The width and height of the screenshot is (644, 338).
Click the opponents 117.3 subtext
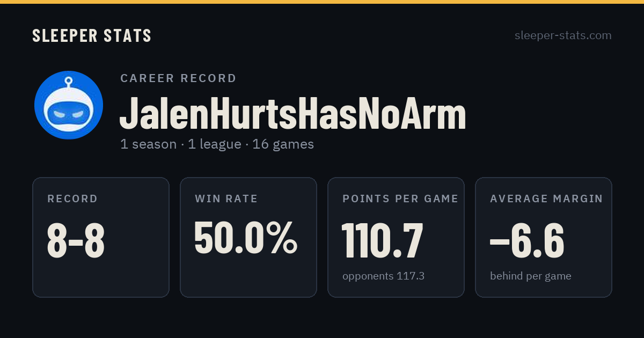pos(383,276)
